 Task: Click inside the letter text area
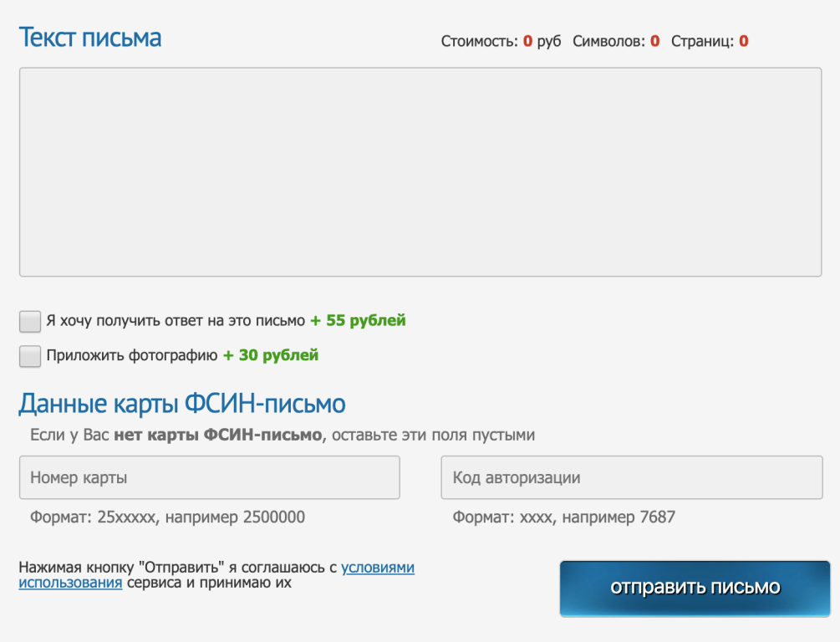pyautogui.click(x=420, y=171)
